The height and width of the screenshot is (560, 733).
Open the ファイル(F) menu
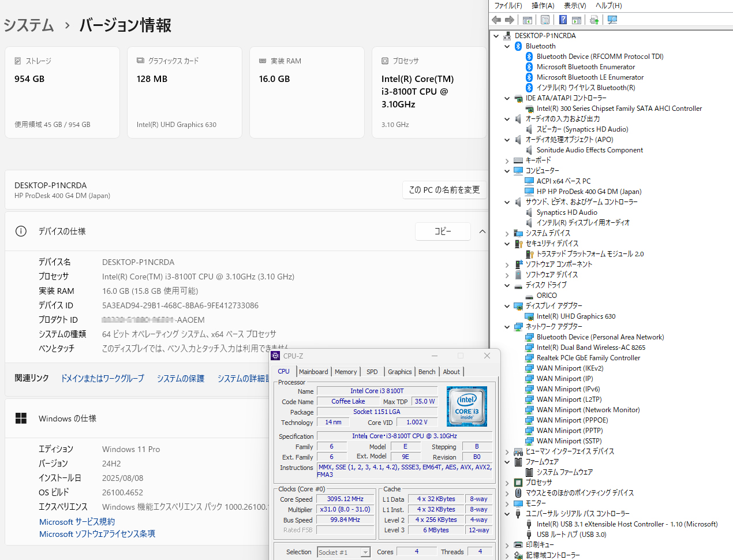tap(508, 5)
